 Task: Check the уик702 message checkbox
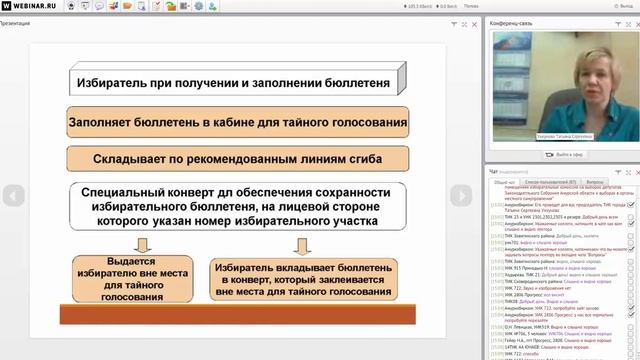point(631,242)
